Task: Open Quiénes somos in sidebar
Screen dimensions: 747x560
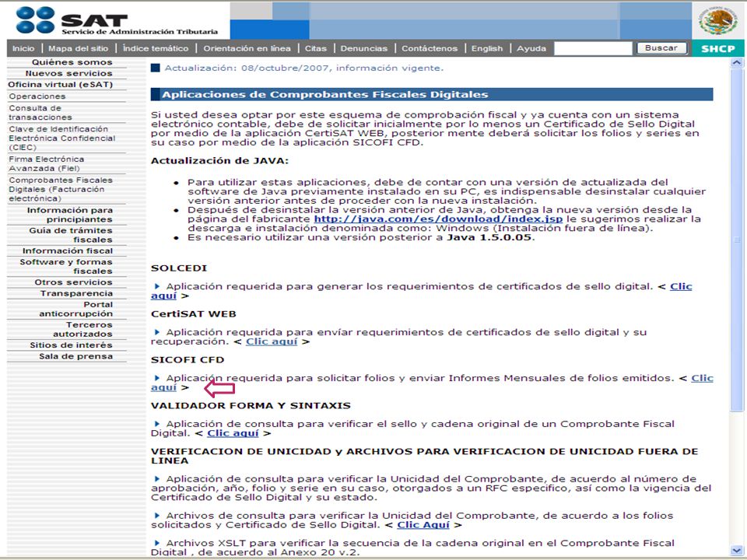Action: click(72, 62)
